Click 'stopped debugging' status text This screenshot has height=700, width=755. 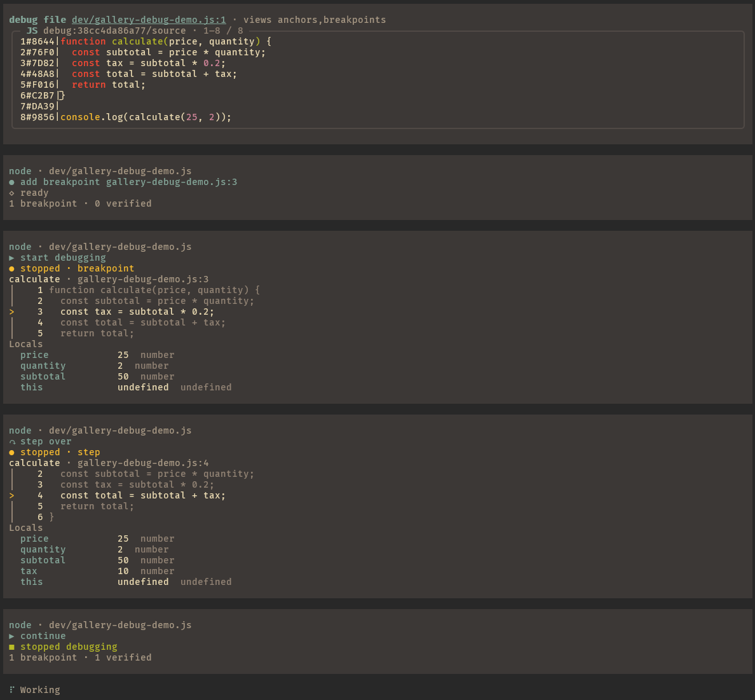(69, 647)
